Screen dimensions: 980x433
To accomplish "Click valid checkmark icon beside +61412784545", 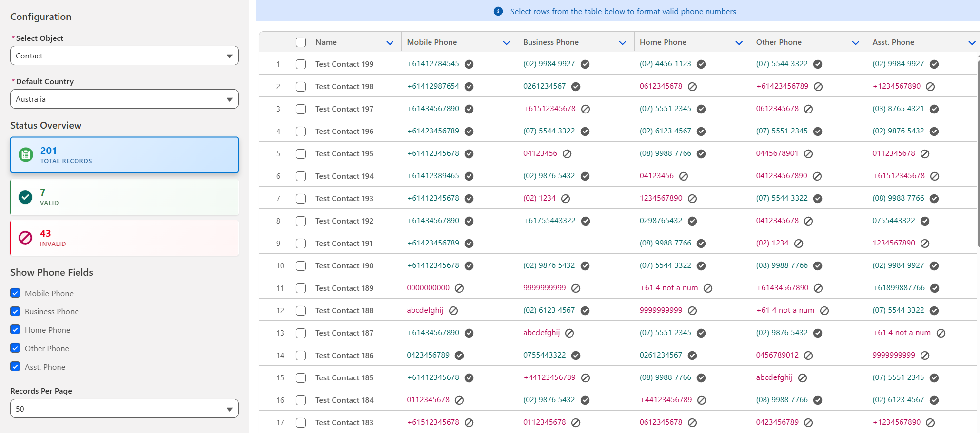I will point(469,64).
